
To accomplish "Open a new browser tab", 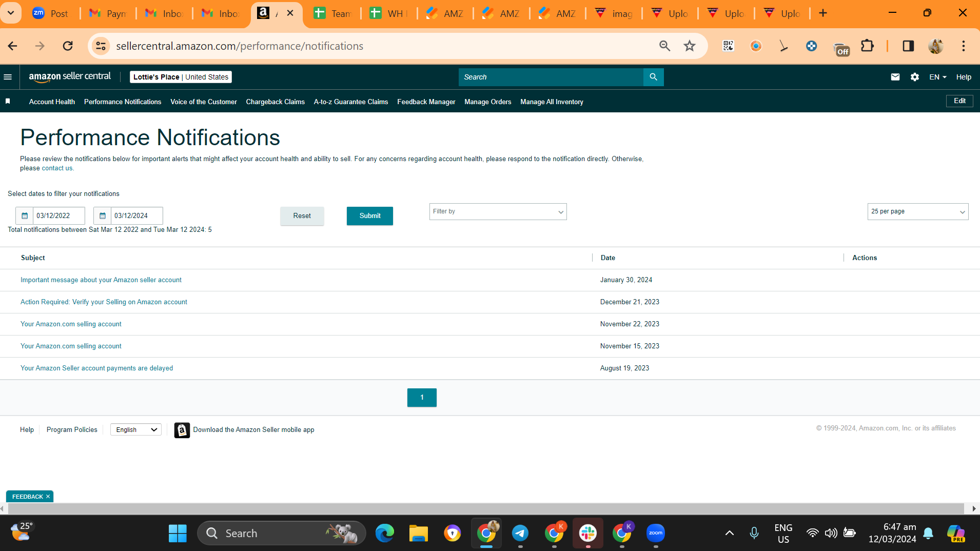I will (x=823, y=13).
